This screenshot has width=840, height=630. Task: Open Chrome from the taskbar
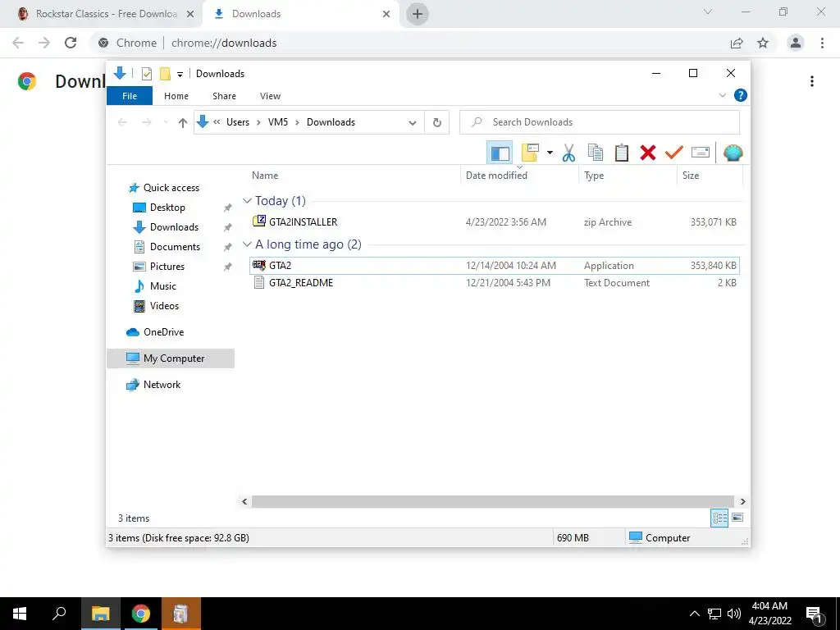coord(141,614)
